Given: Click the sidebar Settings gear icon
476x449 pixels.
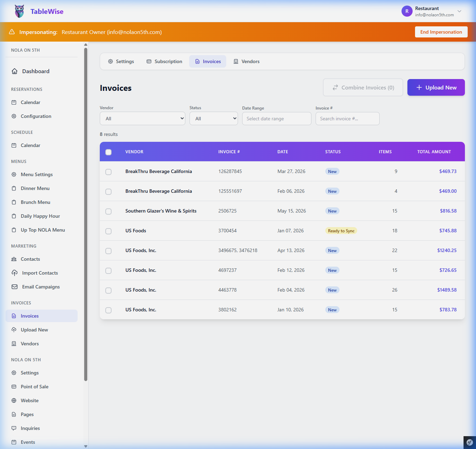Looking at the screenshot, I should coord(14,373).
